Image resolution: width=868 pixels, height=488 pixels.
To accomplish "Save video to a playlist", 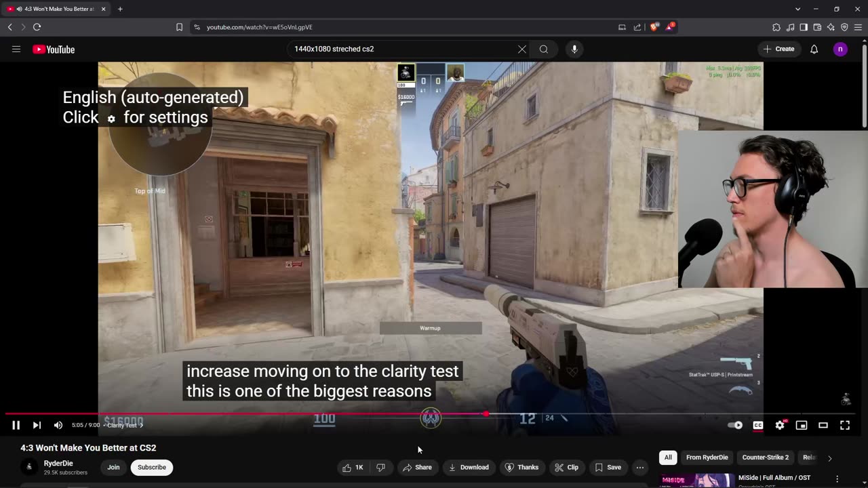I will [x=608, y=467].
